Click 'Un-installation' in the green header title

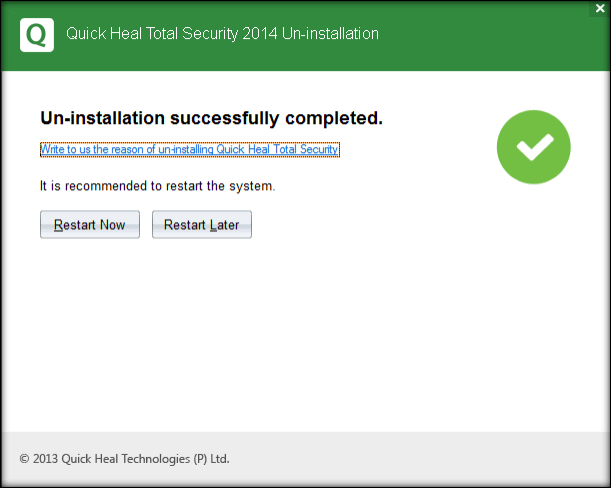coord(329,34)
